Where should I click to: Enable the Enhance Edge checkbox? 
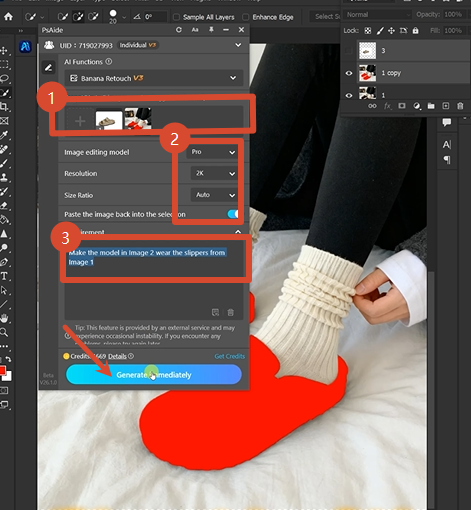click(246, 17)
